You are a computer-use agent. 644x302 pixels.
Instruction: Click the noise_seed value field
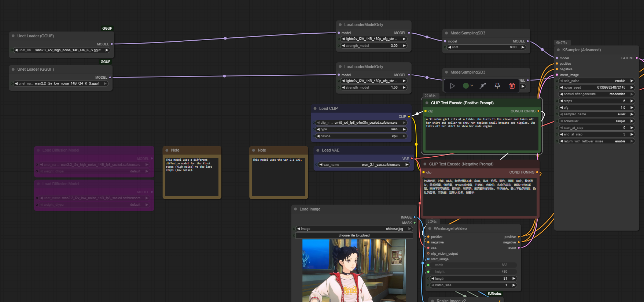pyautogui.click(x=596, y=87)
